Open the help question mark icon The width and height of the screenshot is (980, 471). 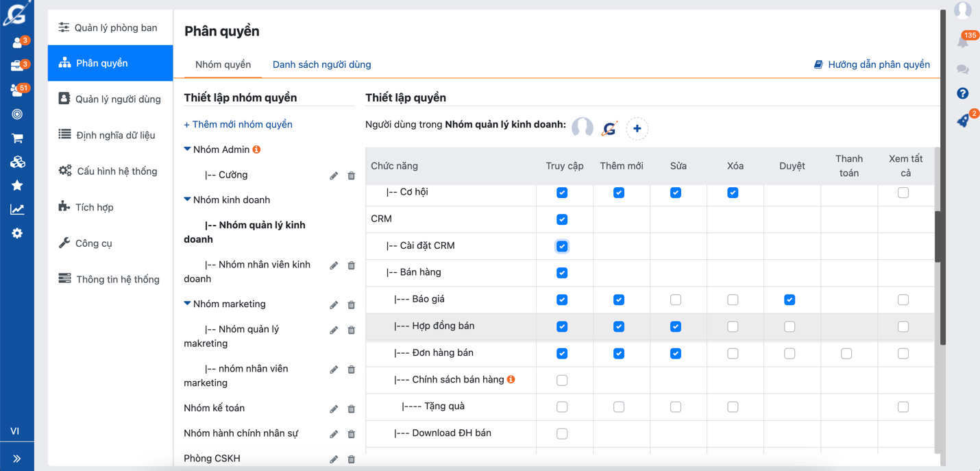(x=963, y=93)
